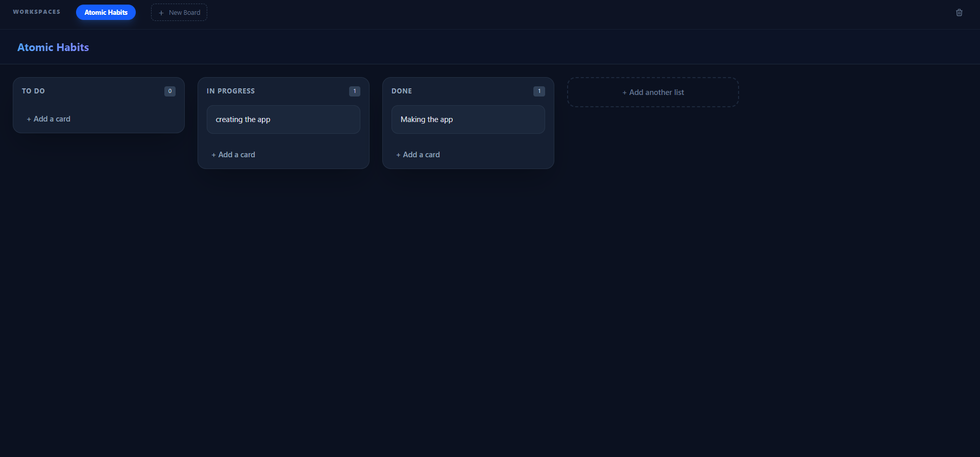Click the IN PROGRESS list header
Image resolution: width=980 pixels, height=457 pixels.
click(231, 91)
